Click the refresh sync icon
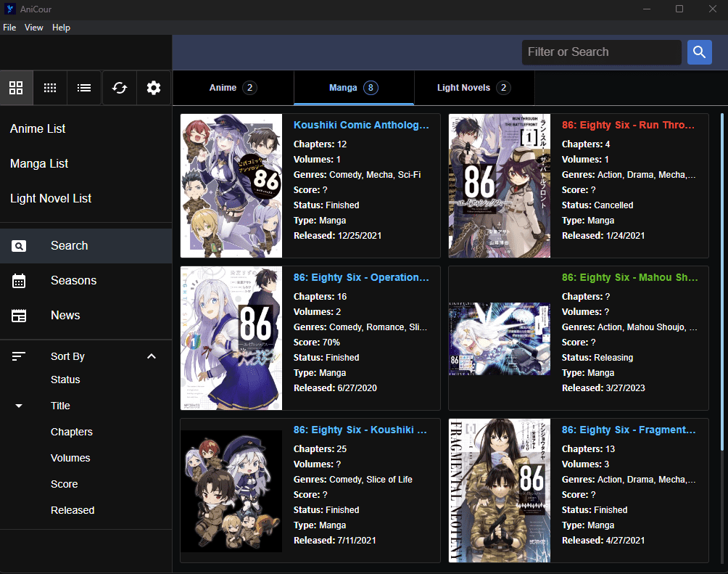This screenshot has width=728, height=574. tap(120, 88)
